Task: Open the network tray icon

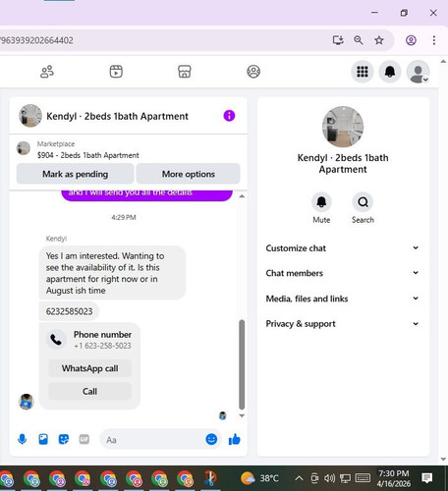Action: pyautogui.click(x=345, y=478)
